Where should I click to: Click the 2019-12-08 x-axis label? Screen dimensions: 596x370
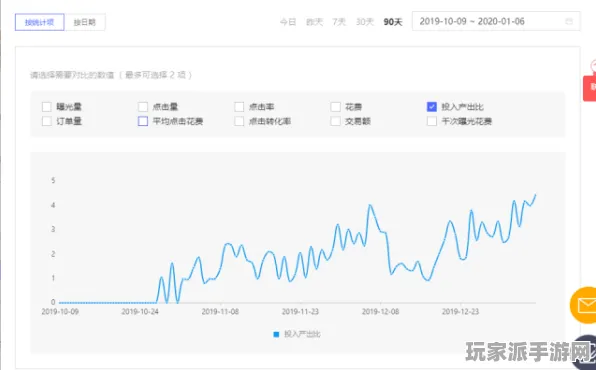pyautogui.click(x=380, y=312)
